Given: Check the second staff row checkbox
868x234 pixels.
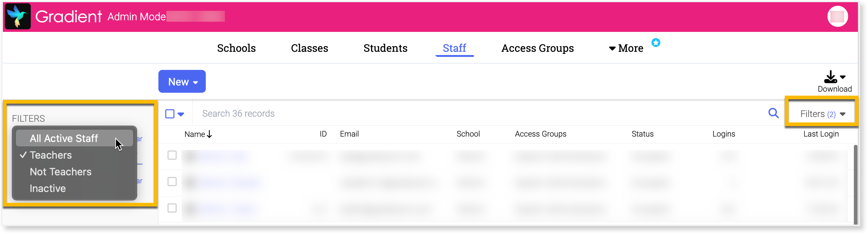Looking at the screenshot, I should click(x=172, y=181).
